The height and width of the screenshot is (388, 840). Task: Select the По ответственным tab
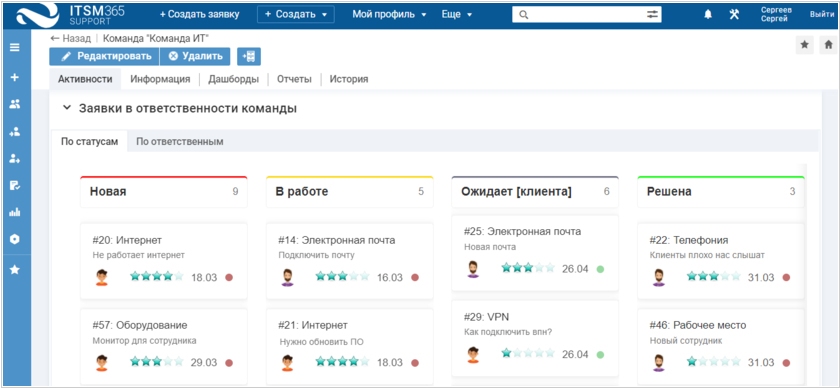point(180,142)
